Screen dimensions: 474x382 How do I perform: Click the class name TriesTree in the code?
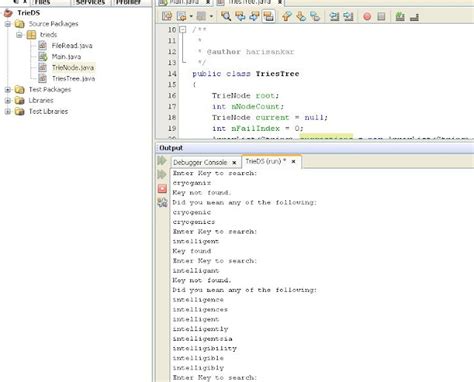click(x=277, y=74)
